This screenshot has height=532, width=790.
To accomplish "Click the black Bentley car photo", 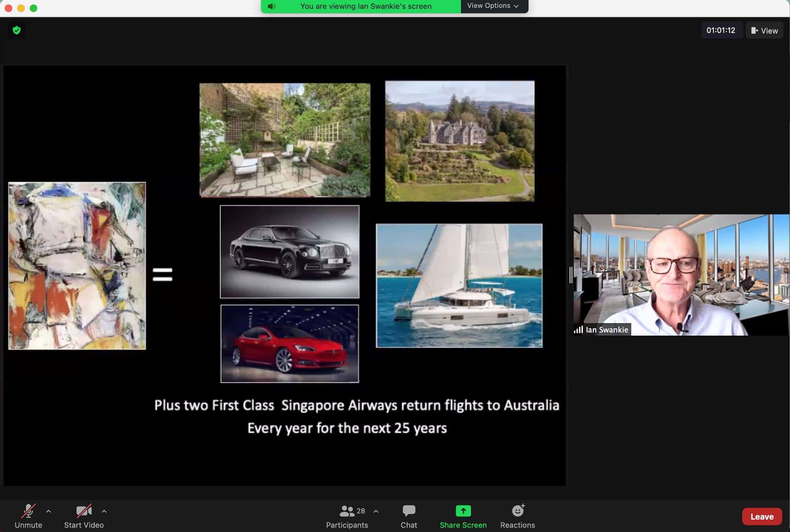I will 290,252.
